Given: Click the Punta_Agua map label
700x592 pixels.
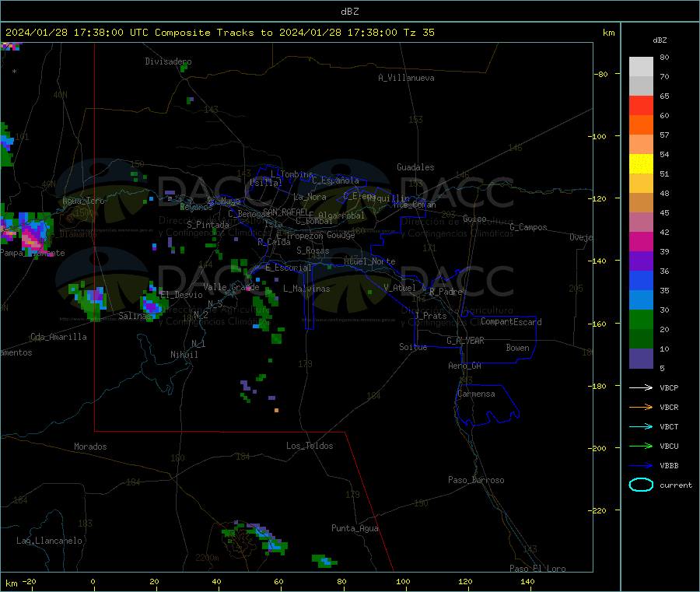Looking at the screenshot, I should 355,528.
